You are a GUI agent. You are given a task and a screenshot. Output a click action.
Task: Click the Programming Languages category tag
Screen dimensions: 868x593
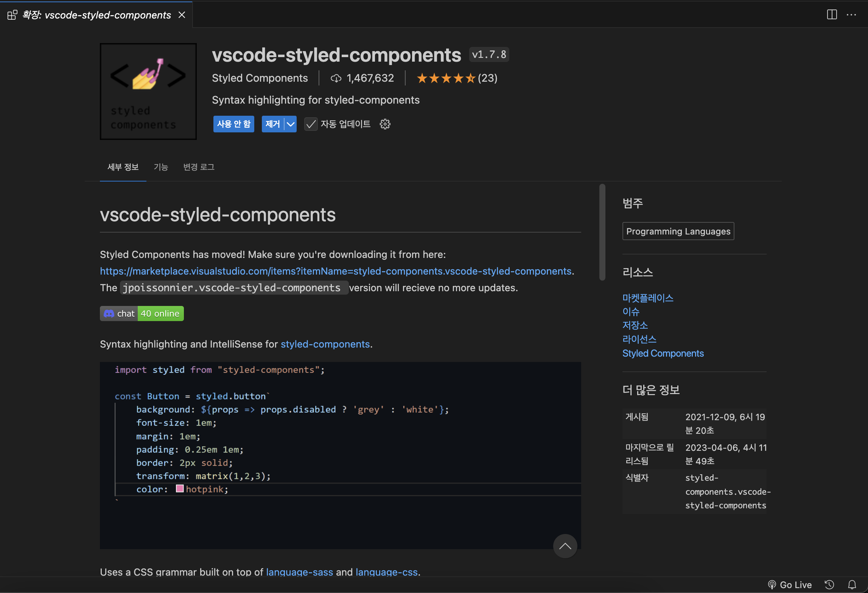pyautogui.click(x=678, y=231)
